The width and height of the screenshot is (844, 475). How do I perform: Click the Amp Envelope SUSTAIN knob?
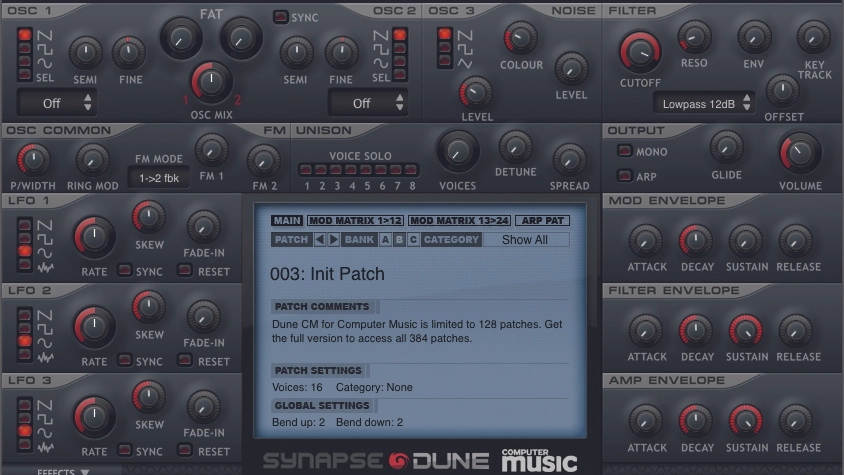tap(746, 422)
